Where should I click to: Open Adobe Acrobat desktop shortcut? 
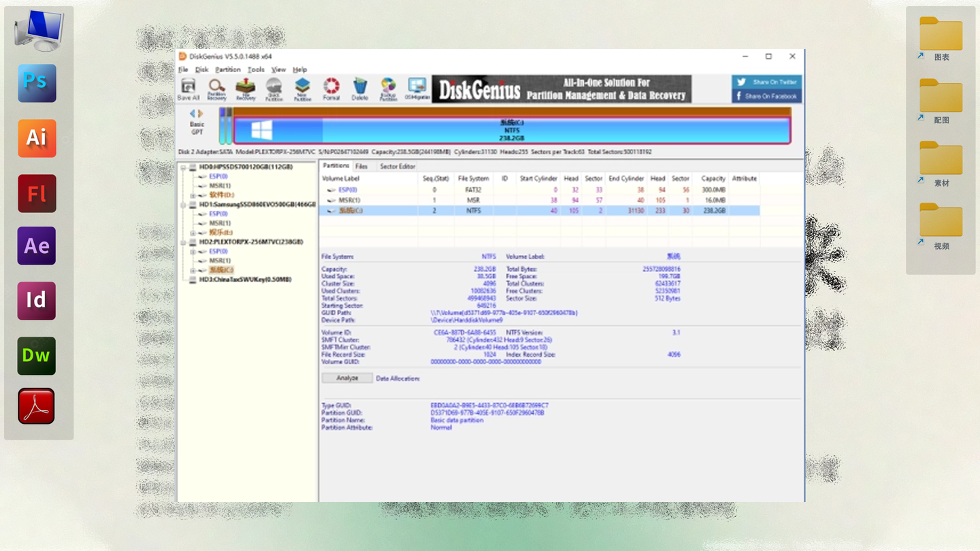37,406
